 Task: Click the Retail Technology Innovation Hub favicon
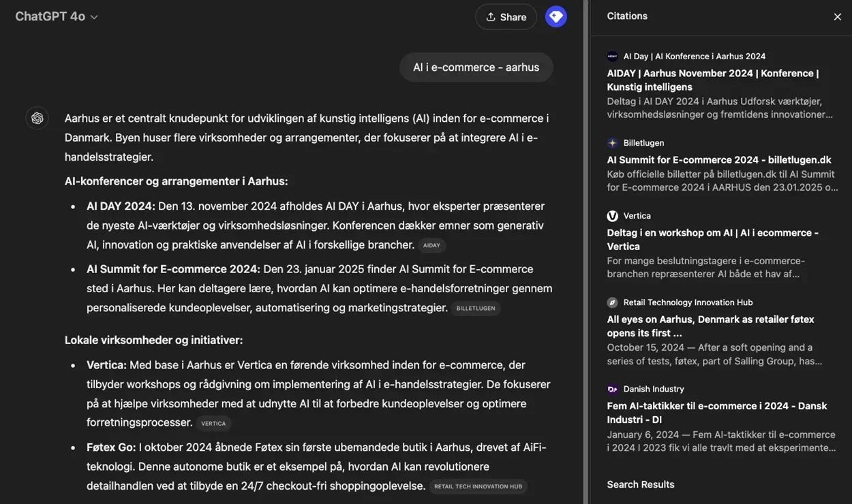pos(612,302)
